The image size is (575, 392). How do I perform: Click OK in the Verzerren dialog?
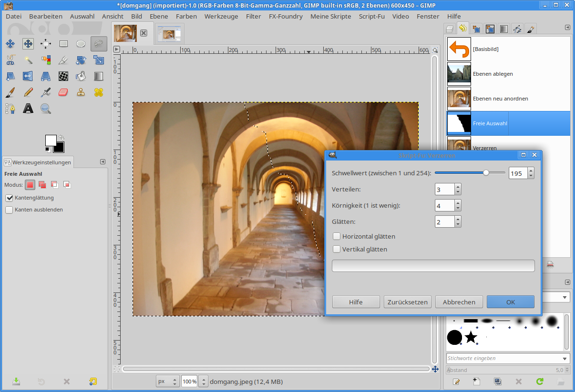click(510, 302)
